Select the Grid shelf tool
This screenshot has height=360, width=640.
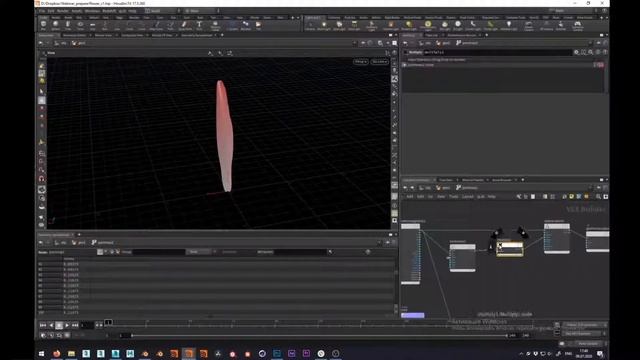92,26
